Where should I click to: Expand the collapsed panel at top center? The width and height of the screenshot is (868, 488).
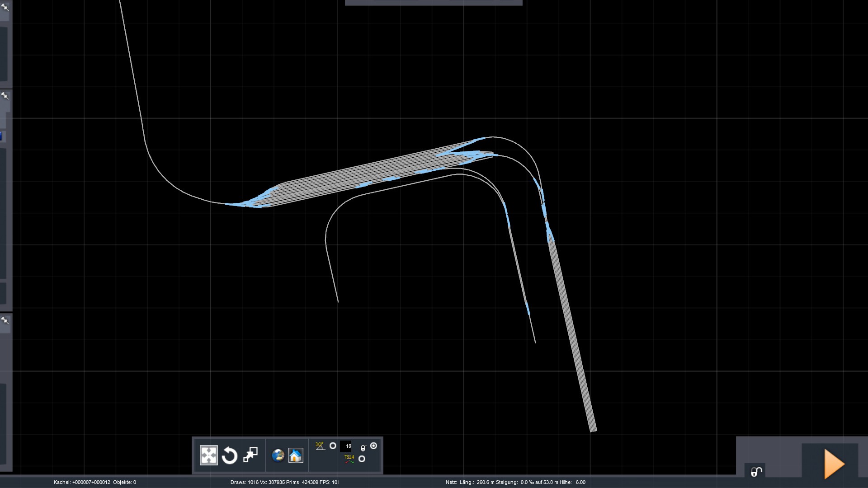[433, 3]
